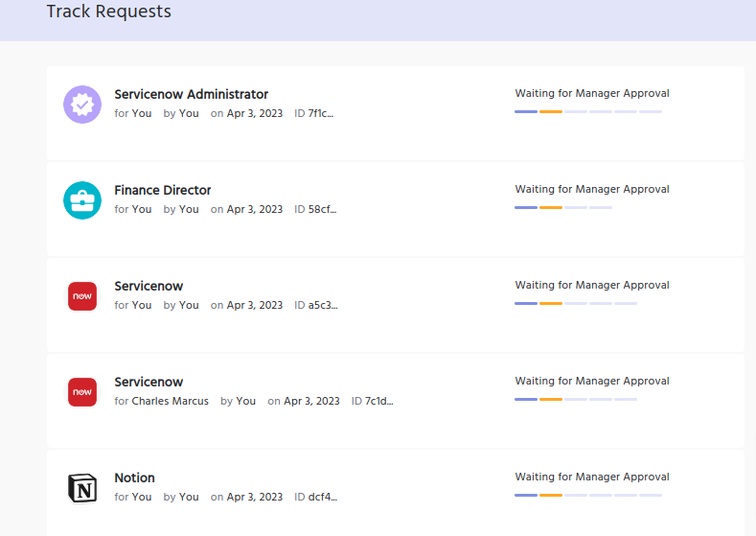756x536 pixels.
Task: Click Finance Director's Waiting for Manager Approval status
Action: (x=591, y=189)
